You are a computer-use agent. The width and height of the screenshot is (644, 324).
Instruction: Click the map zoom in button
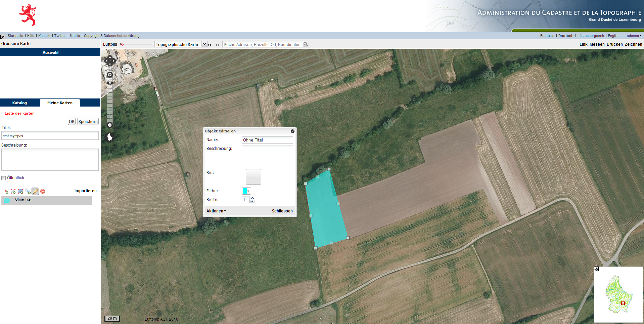coord(110,75)
